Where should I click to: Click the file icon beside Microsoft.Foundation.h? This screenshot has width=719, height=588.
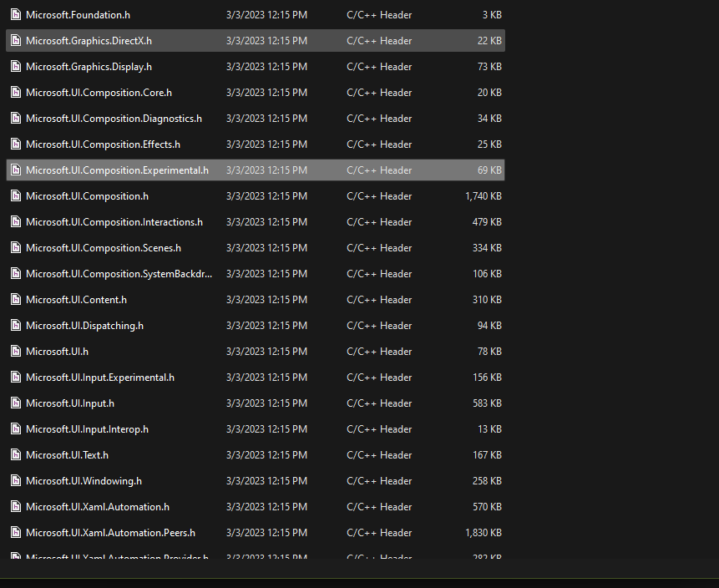click(16, 15)
